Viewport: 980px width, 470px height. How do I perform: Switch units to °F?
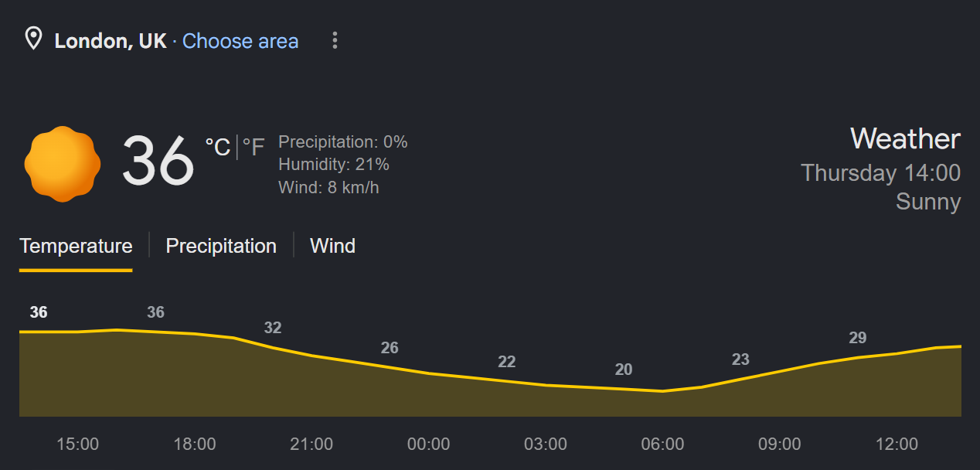click(254, 146)
